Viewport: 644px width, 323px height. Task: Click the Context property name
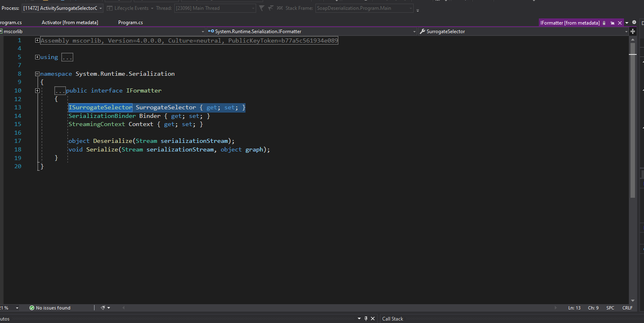click(x=141, y=124)
